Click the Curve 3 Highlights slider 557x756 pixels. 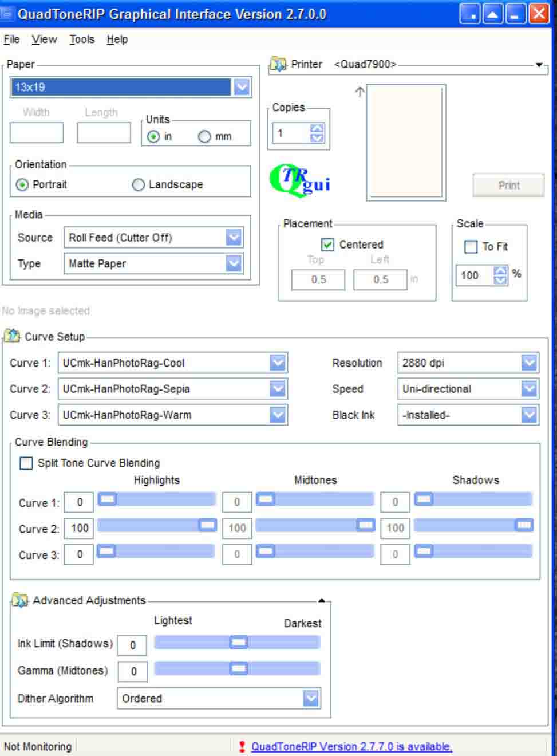coord(157,551)
